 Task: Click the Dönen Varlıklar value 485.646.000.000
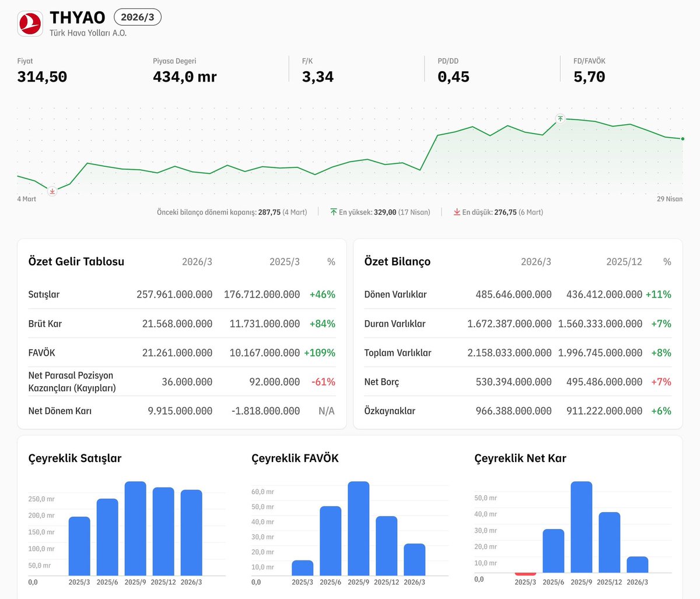point(513,295)
